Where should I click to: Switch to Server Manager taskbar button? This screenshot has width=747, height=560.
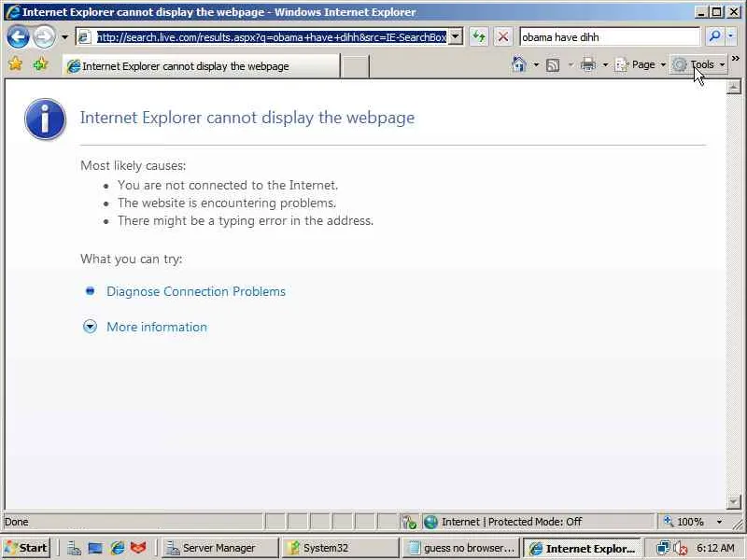[x=219, y=548]
